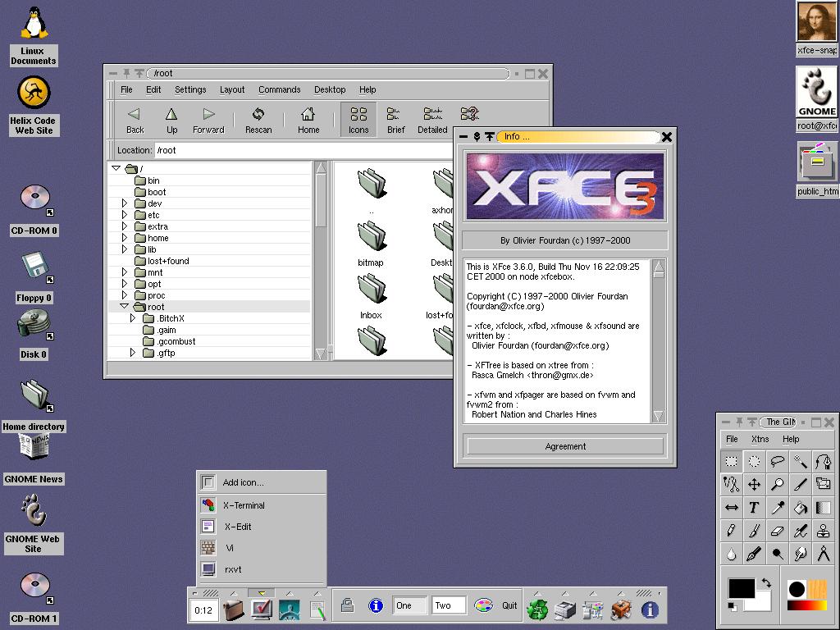Pick the Clone stamp tool in GIMP
Image resolution: width=840 pixels, height=630 pixels.
click(x=824, y=531)
